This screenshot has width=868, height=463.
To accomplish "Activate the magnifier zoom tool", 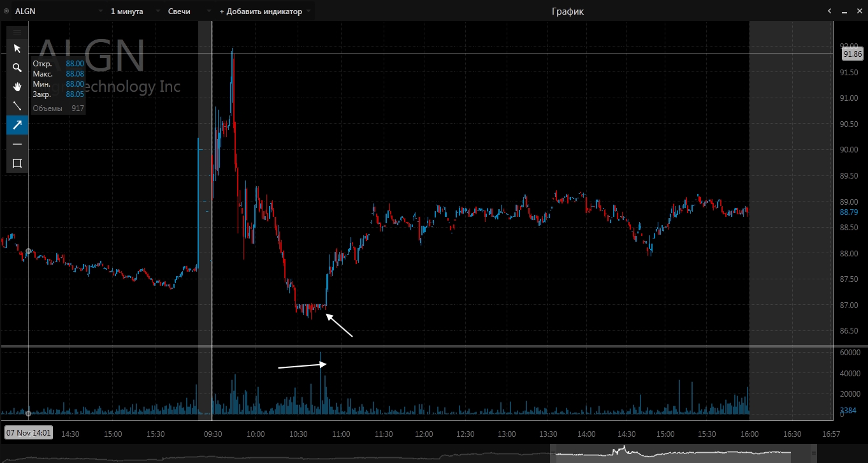I will pyautogui.click(x=17, y=68).
